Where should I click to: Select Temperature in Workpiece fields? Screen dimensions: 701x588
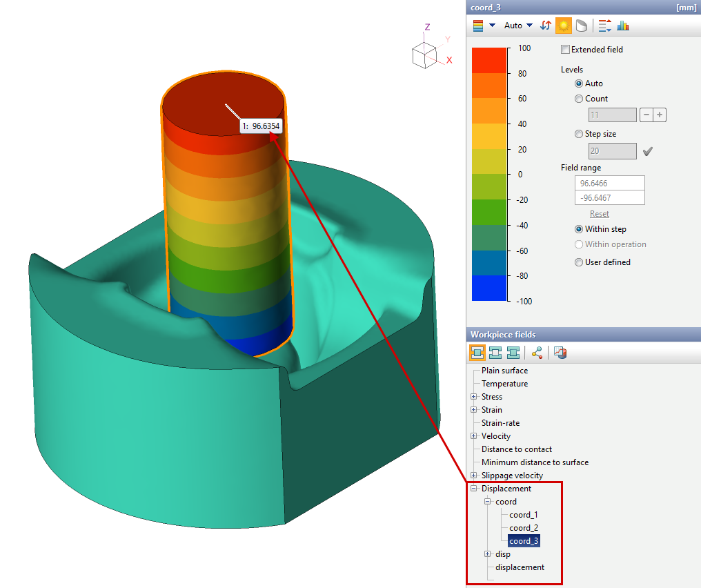[x=504, y=384]
